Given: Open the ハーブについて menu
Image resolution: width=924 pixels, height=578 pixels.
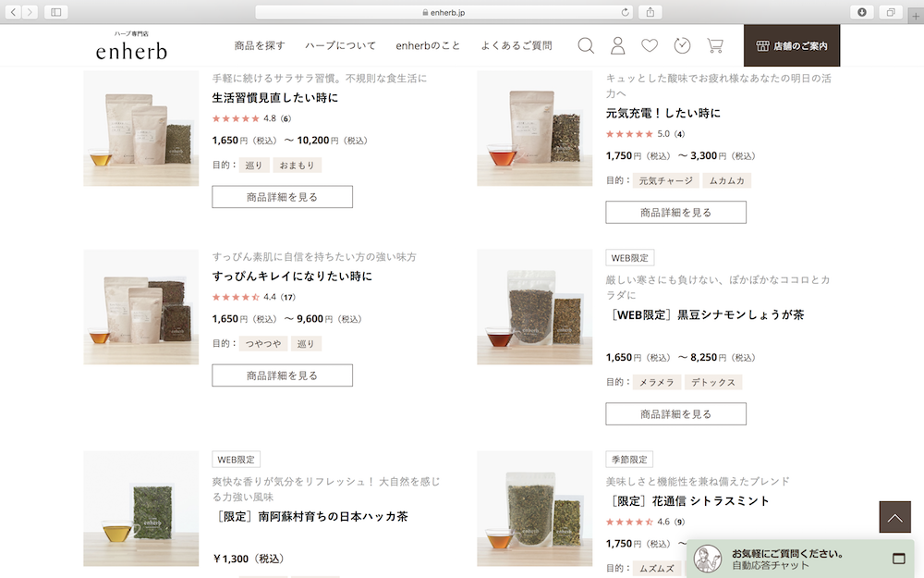Looking at the screenshot, I should (x=340, y=45).
